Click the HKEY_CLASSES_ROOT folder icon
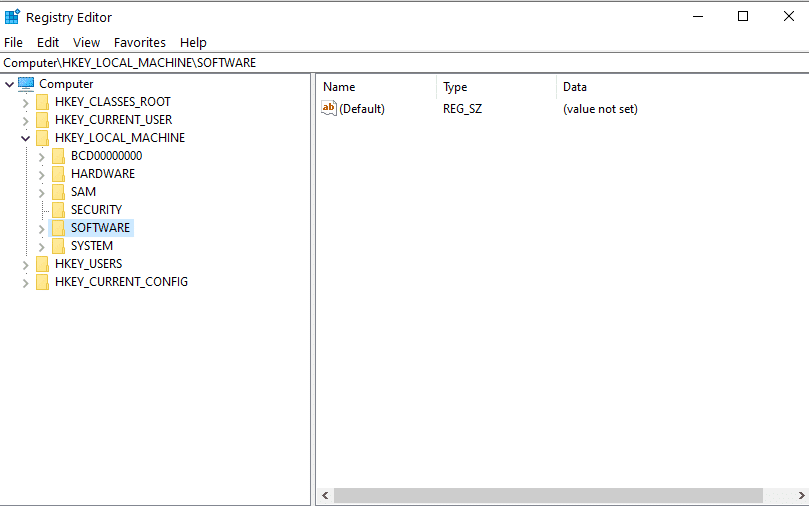 point(42,102)
